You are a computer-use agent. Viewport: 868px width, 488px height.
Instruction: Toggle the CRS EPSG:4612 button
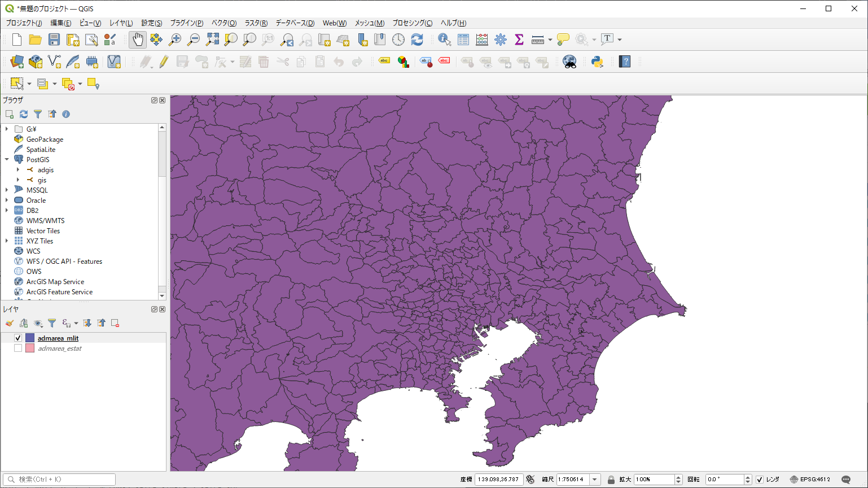(x=810, y=480)
